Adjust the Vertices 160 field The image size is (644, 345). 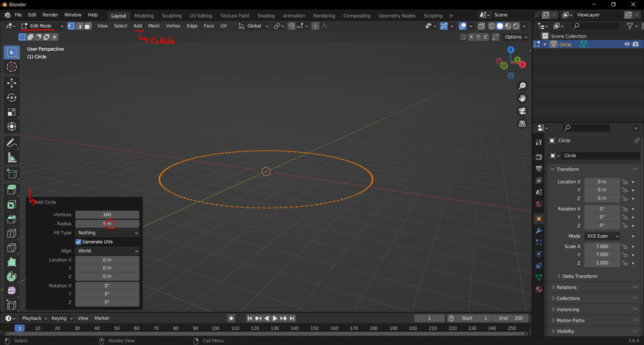click(107, 215)
